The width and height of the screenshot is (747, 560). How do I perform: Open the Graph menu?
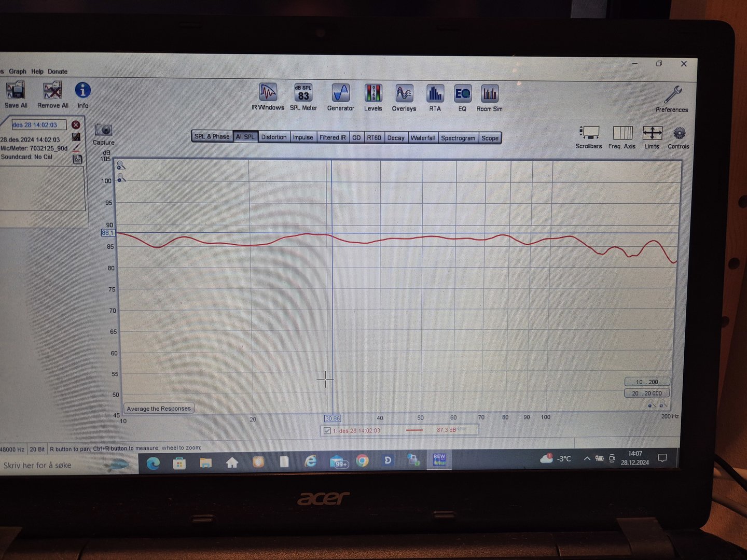[17, 72]
